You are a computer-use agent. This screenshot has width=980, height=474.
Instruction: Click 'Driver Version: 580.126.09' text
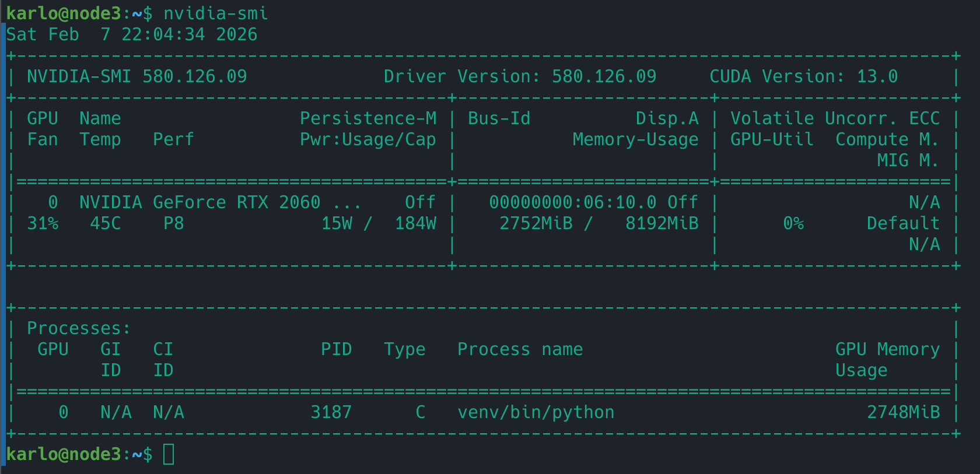pyautogui.click(x=520, y=76)
